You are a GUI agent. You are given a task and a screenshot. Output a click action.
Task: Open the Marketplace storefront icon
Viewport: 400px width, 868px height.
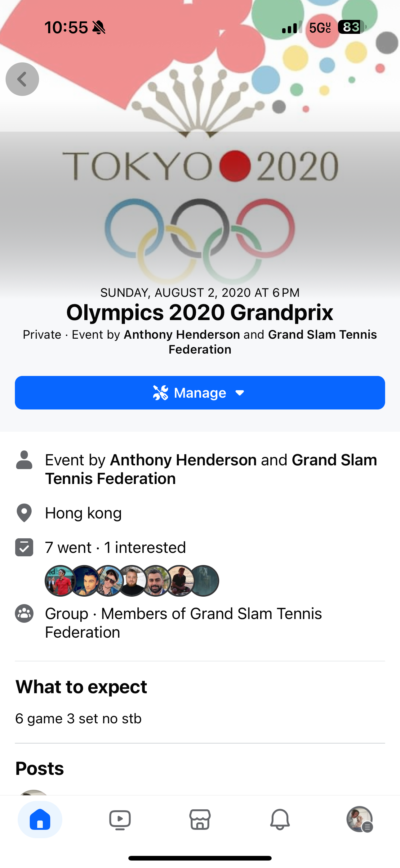click(200, 819)
